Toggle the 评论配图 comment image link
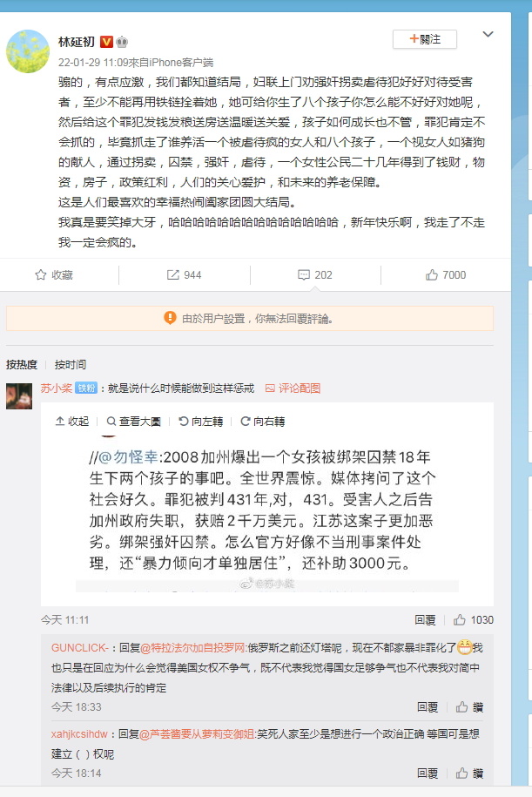 coord(293,388)
